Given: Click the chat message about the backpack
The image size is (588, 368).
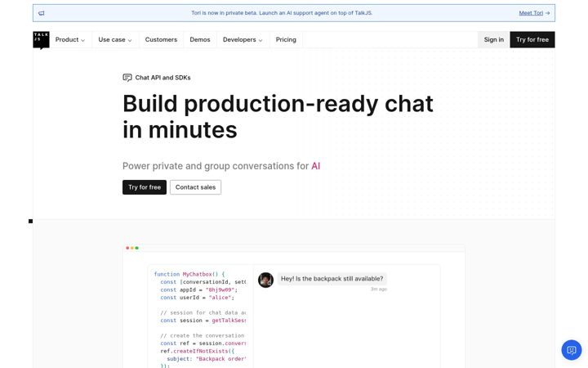Looking at the screenshot, I should [x=332, y=279].
